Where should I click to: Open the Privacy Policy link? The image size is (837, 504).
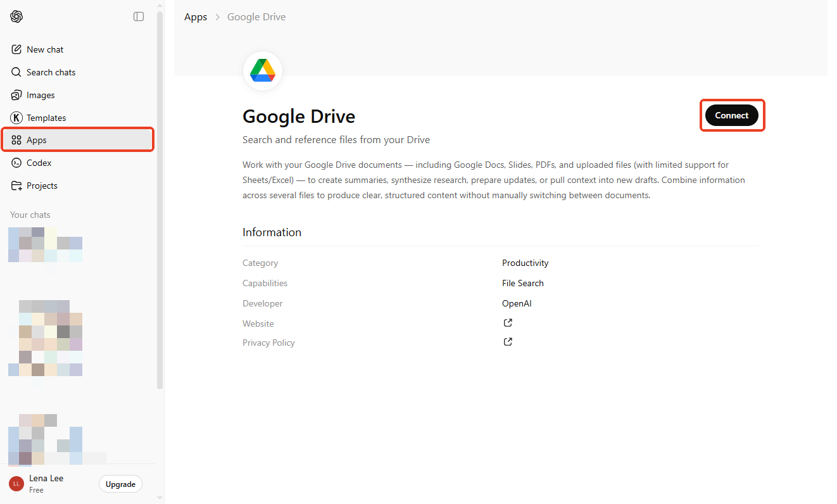pyautogui.click(x=507, y=341)
